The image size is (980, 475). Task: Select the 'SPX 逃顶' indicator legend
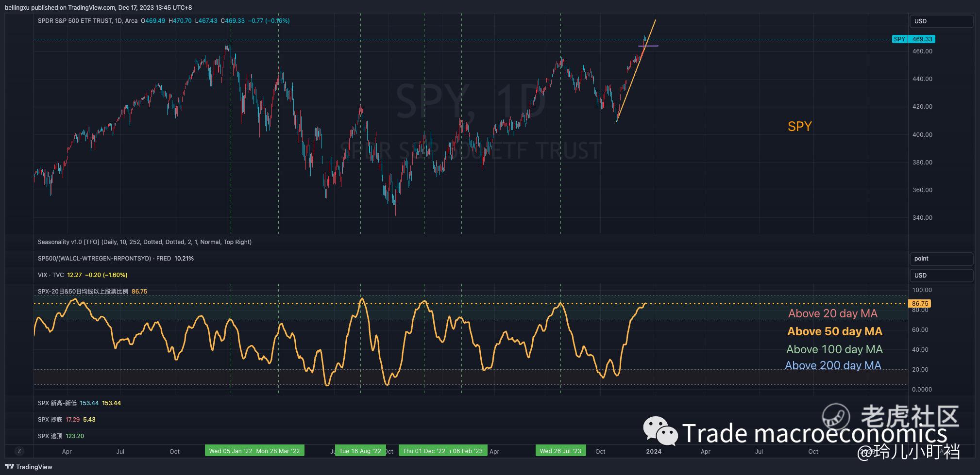point(50,436)
